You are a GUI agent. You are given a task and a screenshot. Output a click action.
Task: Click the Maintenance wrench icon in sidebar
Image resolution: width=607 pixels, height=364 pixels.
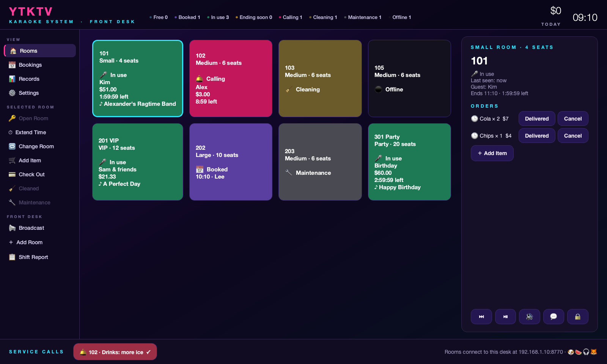12,202
